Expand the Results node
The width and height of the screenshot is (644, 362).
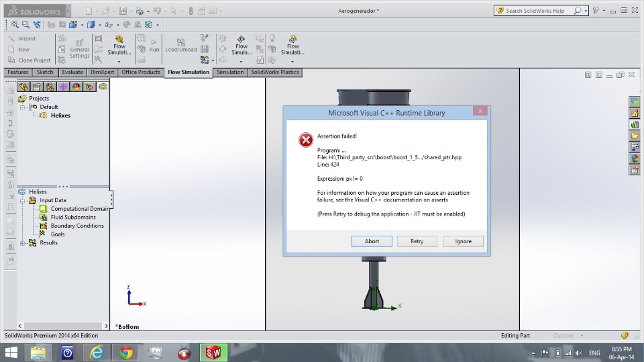click(x=23, y=242)
